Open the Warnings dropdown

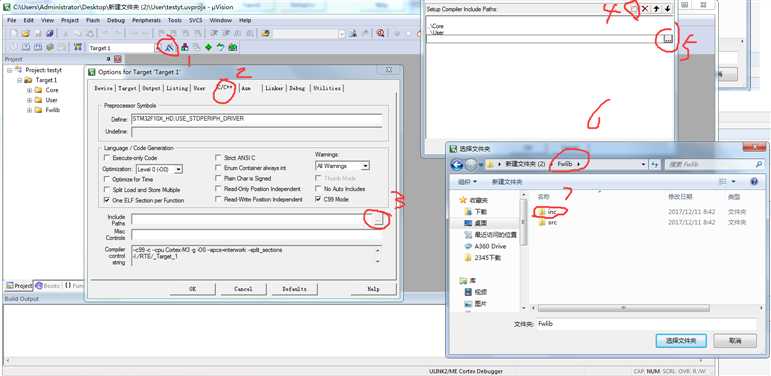365,166
